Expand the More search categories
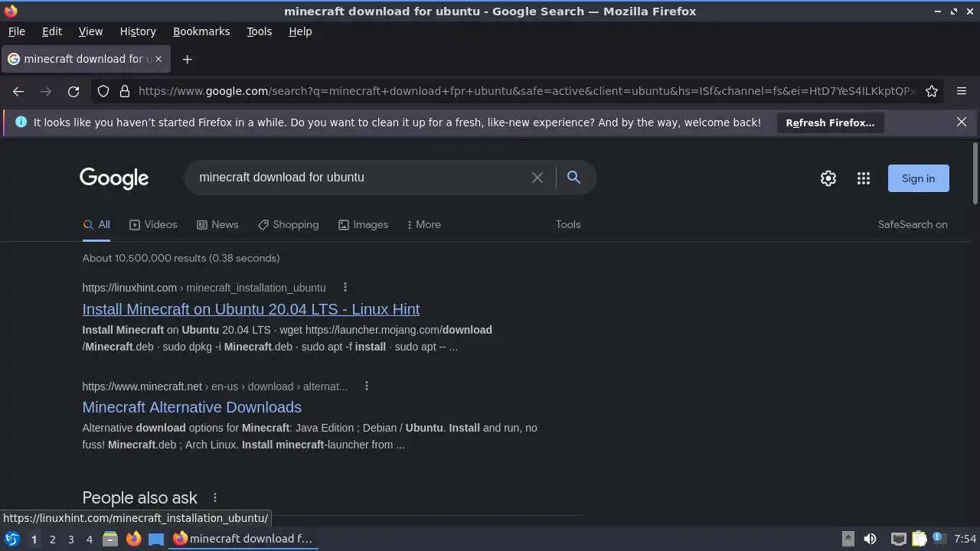Image resolution: width=980 pixels, height=551 pixels. pos(424,224)
